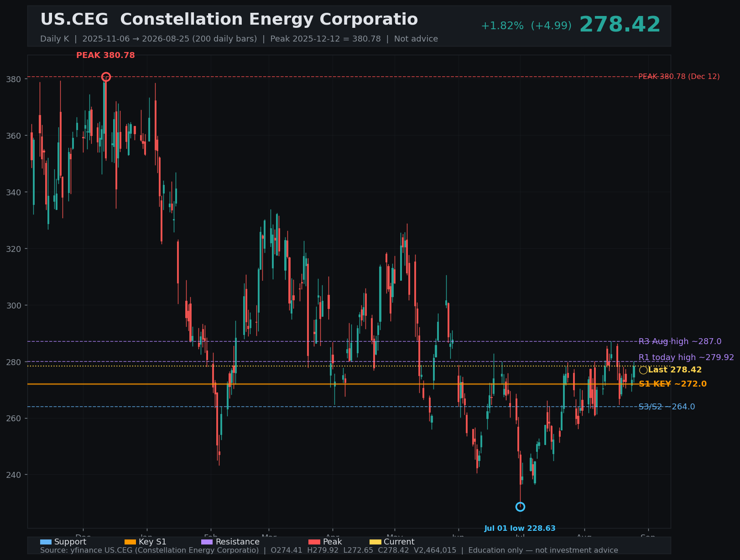Click the 'Daily K' subtitle line

click(x=239, y=39)
